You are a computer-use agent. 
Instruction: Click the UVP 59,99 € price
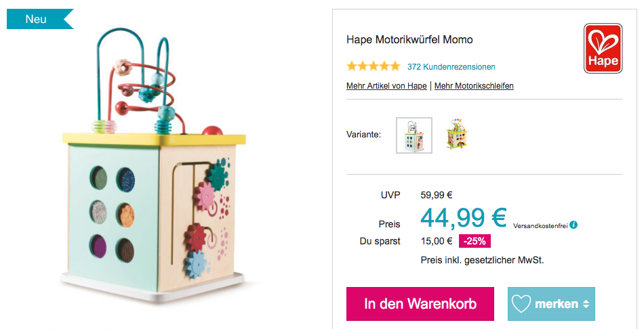click(x=436, y=195)
